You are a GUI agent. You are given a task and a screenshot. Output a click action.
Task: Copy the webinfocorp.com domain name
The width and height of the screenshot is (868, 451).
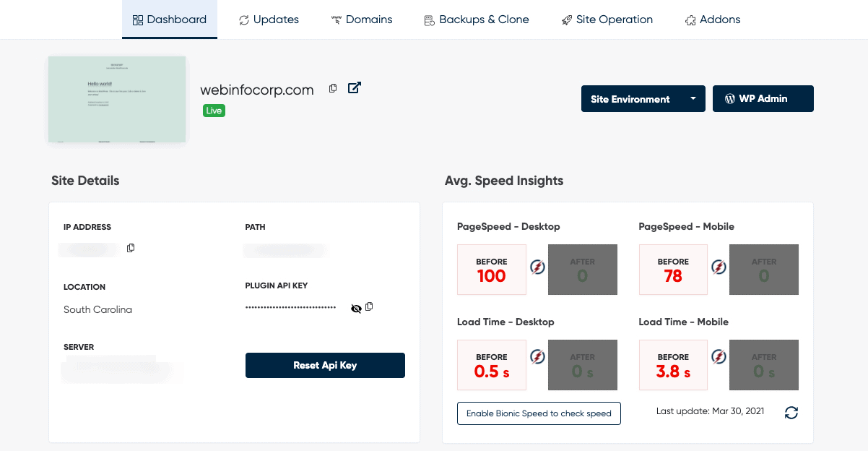[x=333, y=88]
